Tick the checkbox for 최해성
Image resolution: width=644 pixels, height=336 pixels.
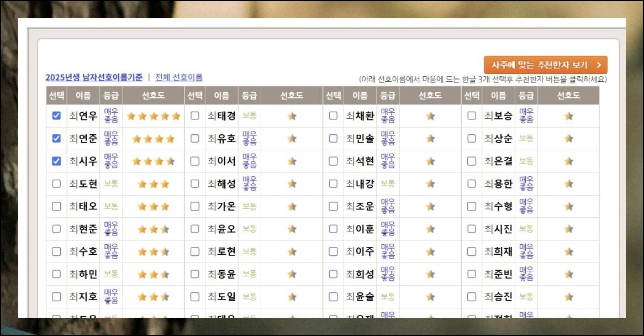click(x=195, y=183)
